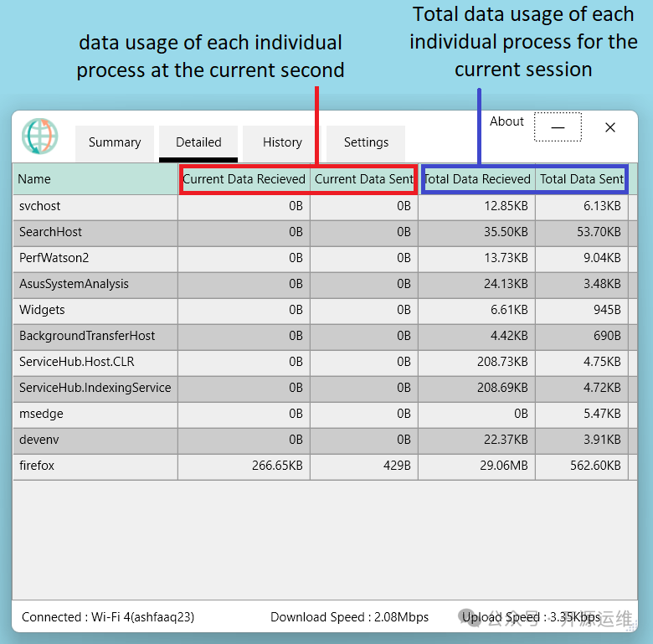Switch to the Summary tab
Viewport: 653px width, 644px height.
[x=115, y=142]
